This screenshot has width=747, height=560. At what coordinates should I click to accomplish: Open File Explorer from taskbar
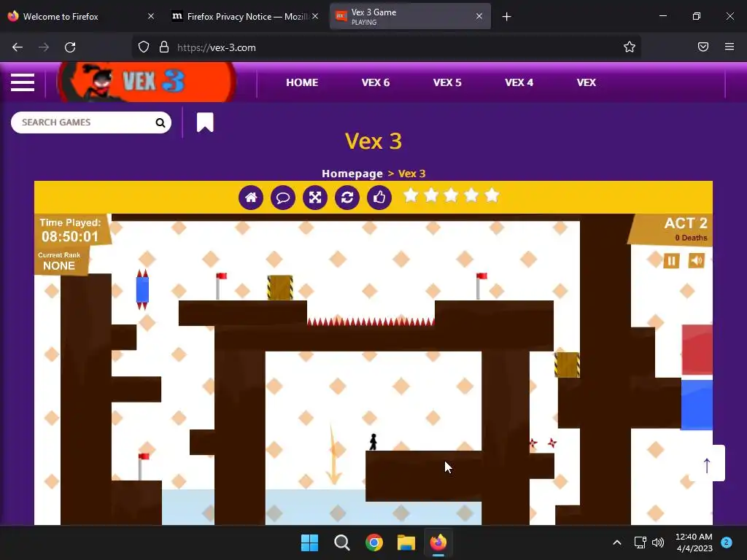click(406, 542)
